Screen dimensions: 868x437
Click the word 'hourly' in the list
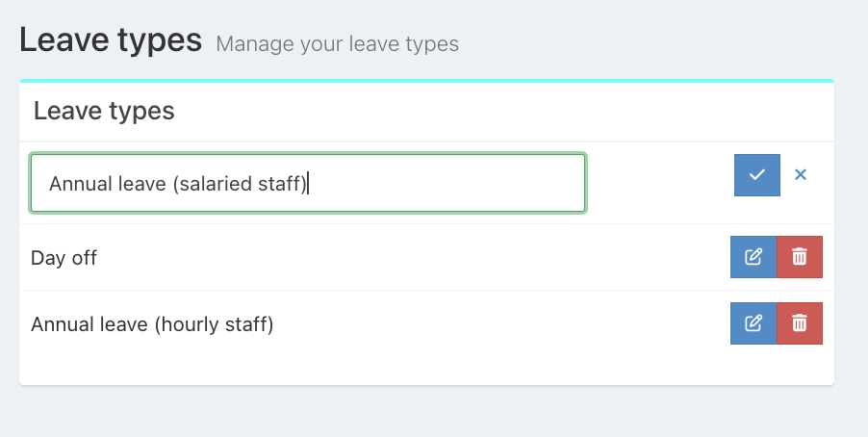pyautogui.click(x=196, y=325)
